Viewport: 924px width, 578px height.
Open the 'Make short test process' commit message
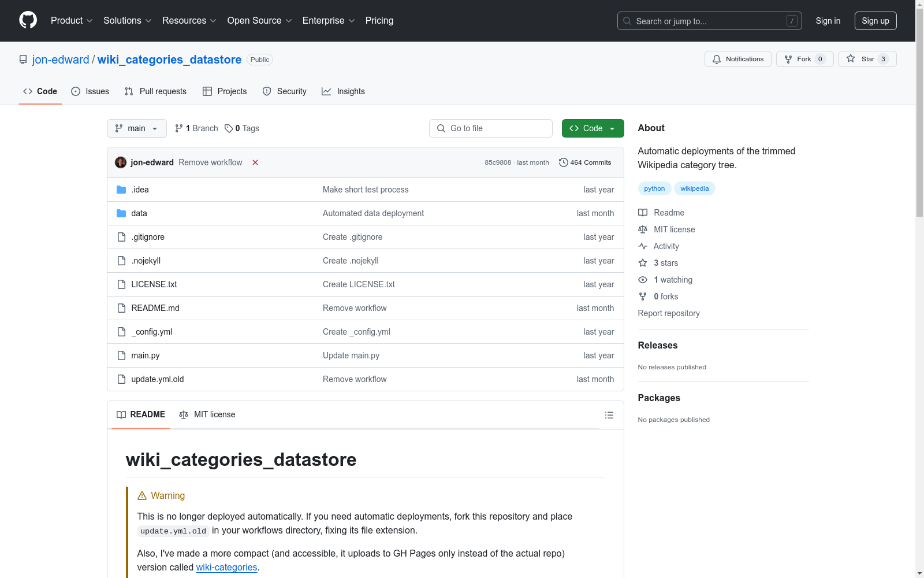366,190
